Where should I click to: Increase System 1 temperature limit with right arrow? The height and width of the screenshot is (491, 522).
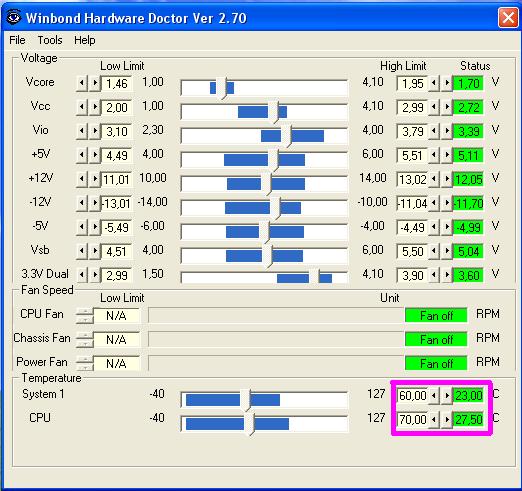(x=446, y=395)
